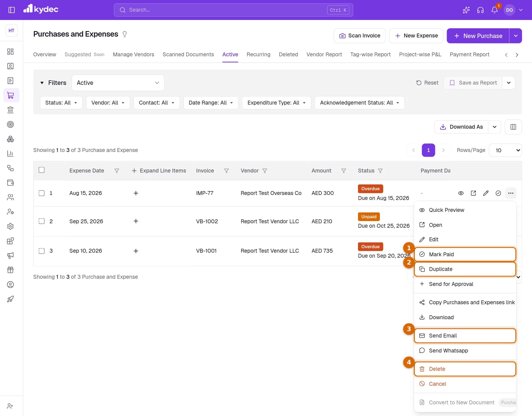
Task: Open the Acknowledgement Status: All dropdown
Action: (359, 103)
